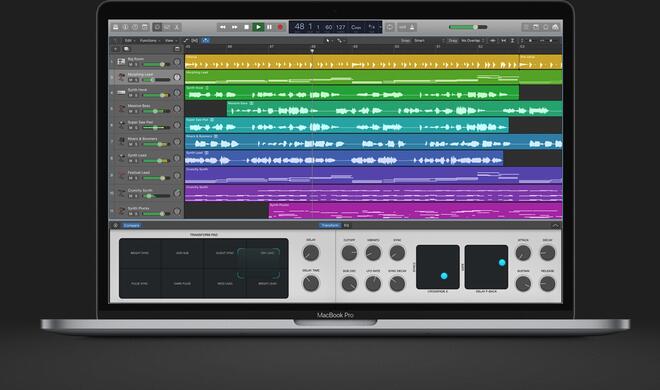Toggle the Count-in icon beside the metronome
Screen dimensions: 660x390
click(x=402, y=27)
